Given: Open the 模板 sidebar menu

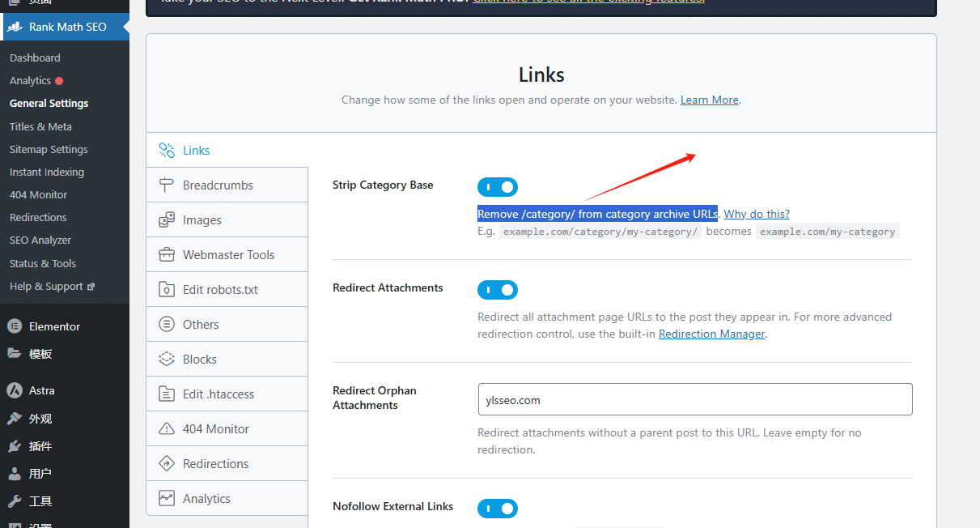Looking at the screenshot, I should (65, 354).
